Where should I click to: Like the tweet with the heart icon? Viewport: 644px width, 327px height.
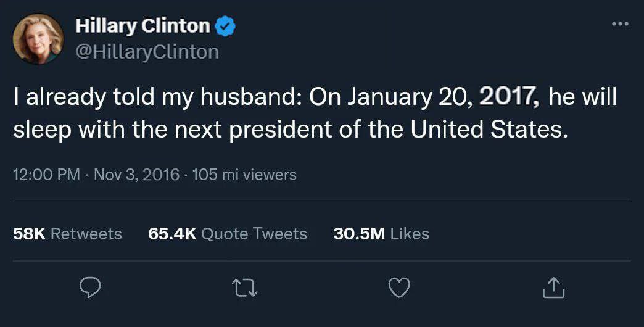(400, 287)
